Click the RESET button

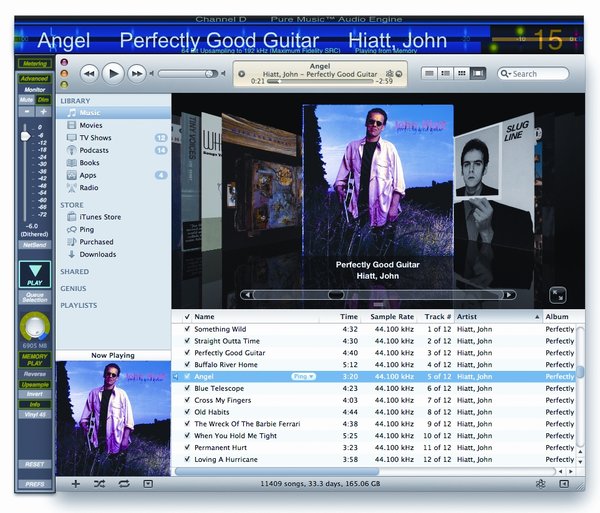(x=35, y=464)
